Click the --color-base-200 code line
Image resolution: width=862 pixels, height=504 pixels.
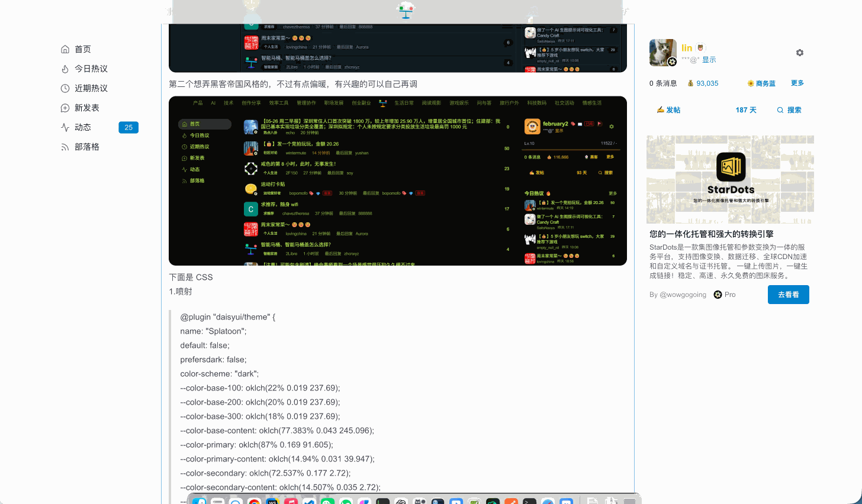click(260, 402)
